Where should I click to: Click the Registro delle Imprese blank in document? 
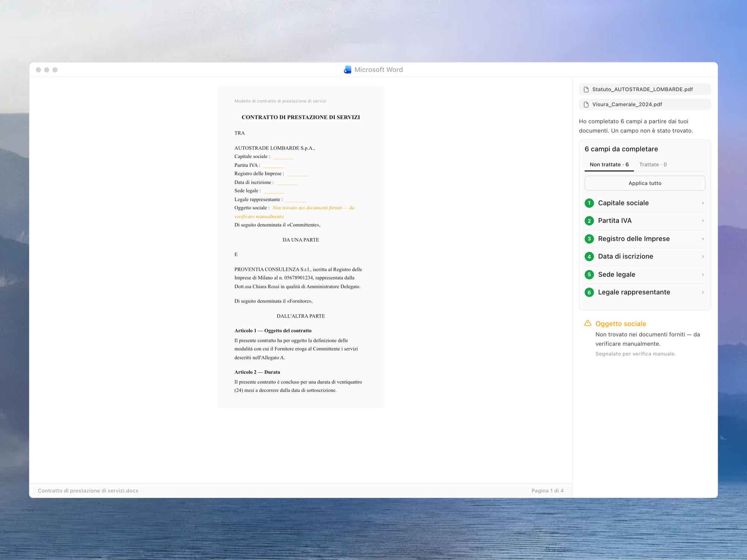tap(297, 174)
